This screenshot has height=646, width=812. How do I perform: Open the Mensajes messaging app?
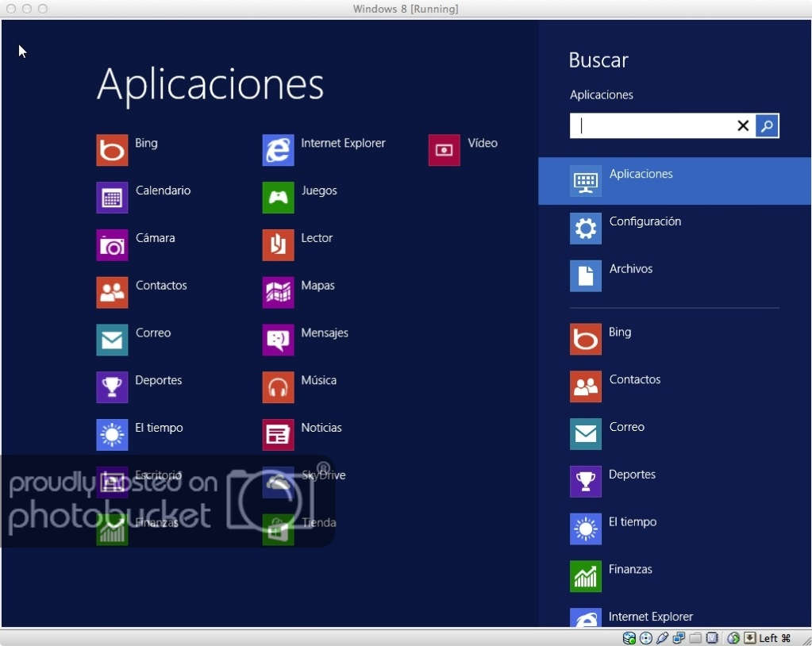278,340
